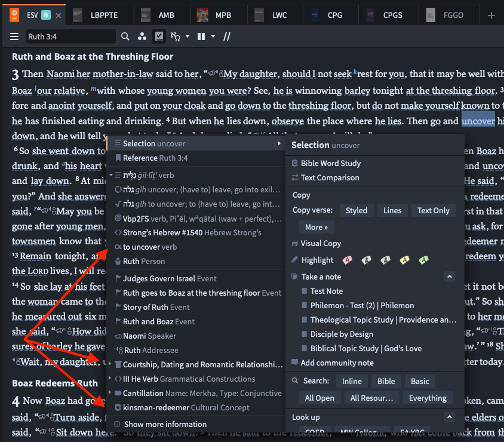Choose lemma glh uncover; leave entry
The width and height of the screenshot is (504, 442).
(196, 190)
